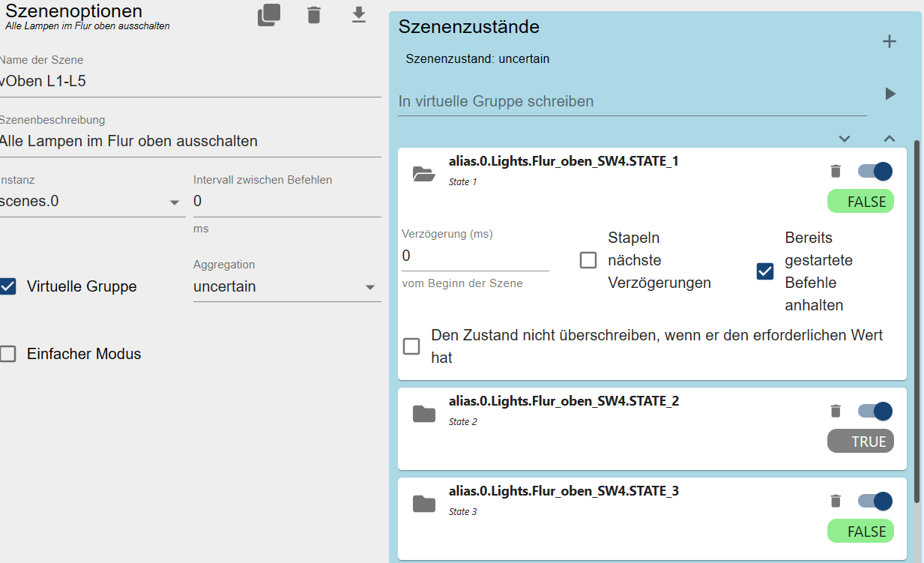Viewport: 924px width, 563px height.
Task: Open the Aggregation dropdown
Action: [x=287, y=287]
